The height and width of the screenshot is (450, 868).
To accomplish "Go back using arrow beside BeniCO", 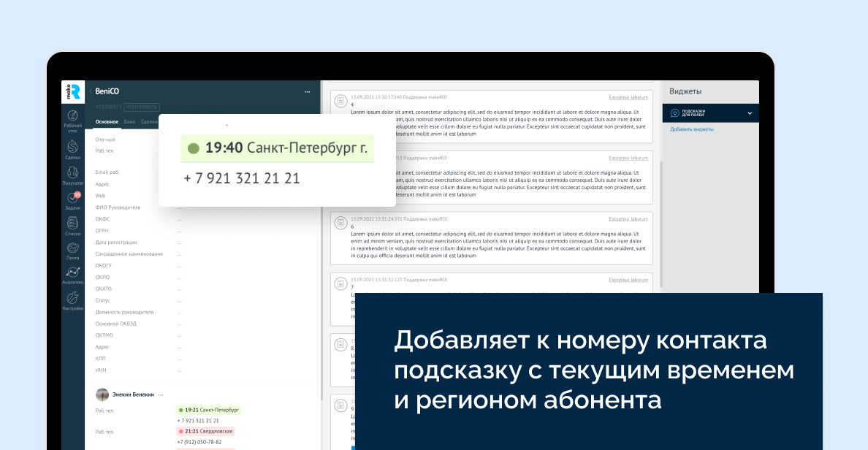I will pyautogui.click(x=90, y=91).
